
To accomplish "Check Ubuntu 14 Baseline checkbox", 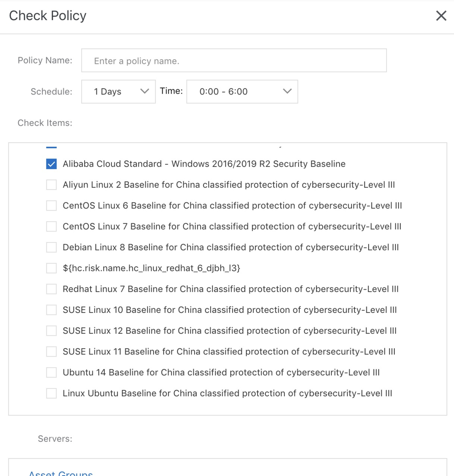I will click(52, 372).
